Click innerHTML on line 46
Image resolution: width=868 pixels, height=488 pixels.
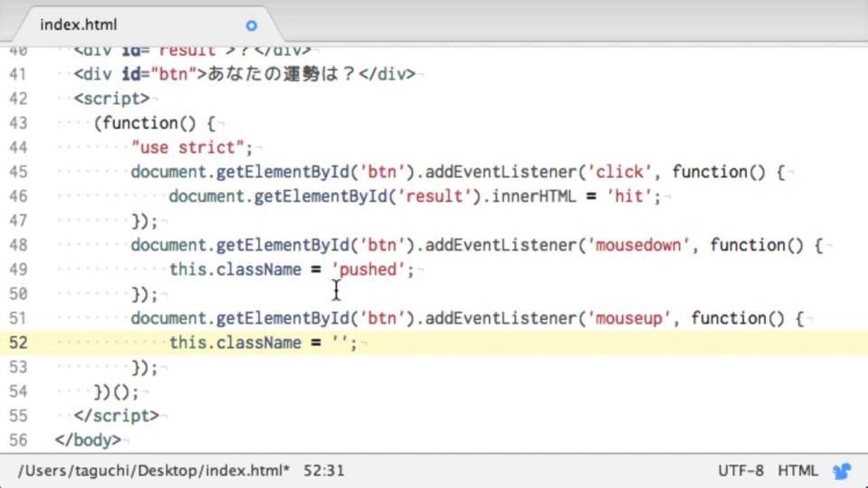coord(533,196)
